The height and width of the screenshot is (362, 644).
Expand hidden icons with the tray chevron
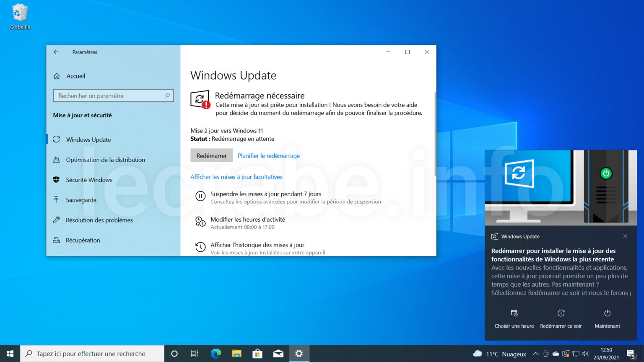coord(535,353)
